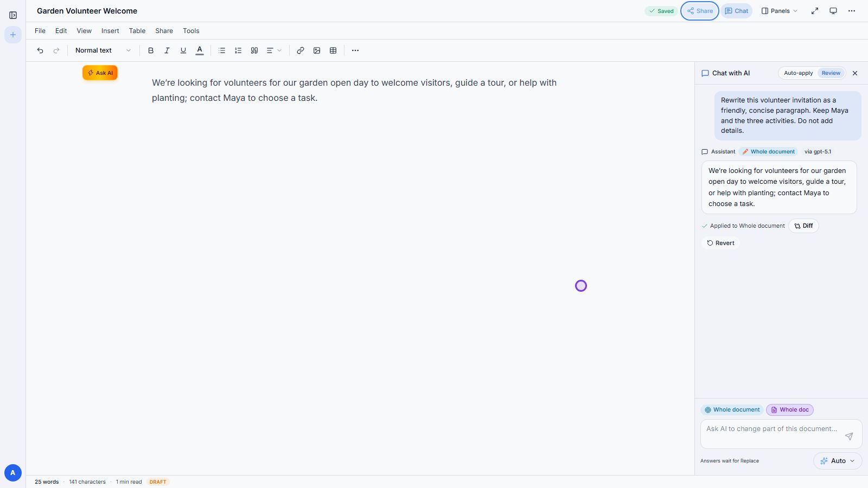This screenshot has width=868, height=488.
Task: Undo the last change
Action: pyautogui.click(x=40, y=50)
